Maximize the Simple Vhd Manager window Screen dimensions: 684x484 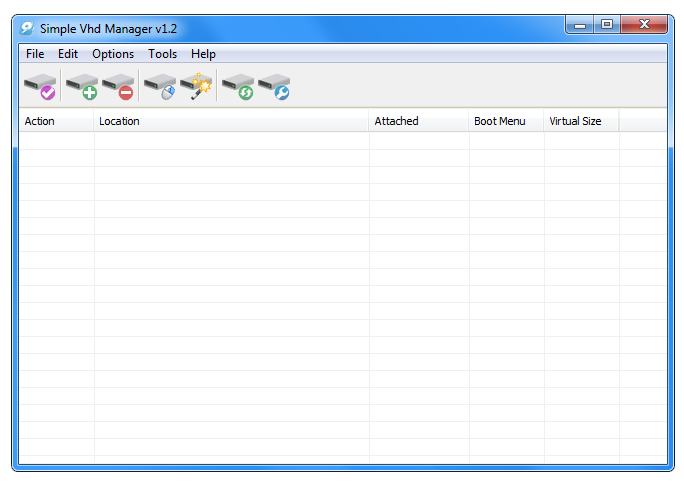(x=607, y=25)
